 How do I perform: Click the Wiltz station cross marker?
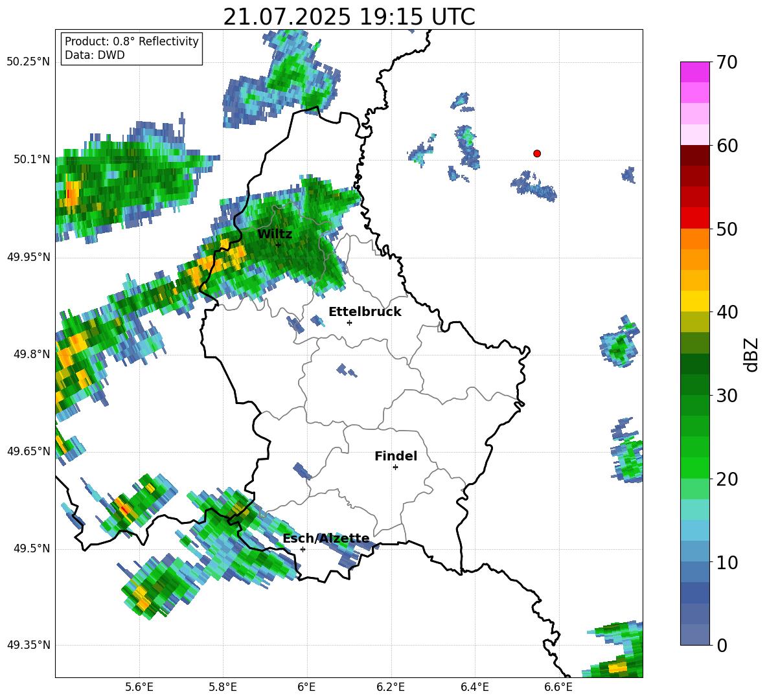[279, 245]
